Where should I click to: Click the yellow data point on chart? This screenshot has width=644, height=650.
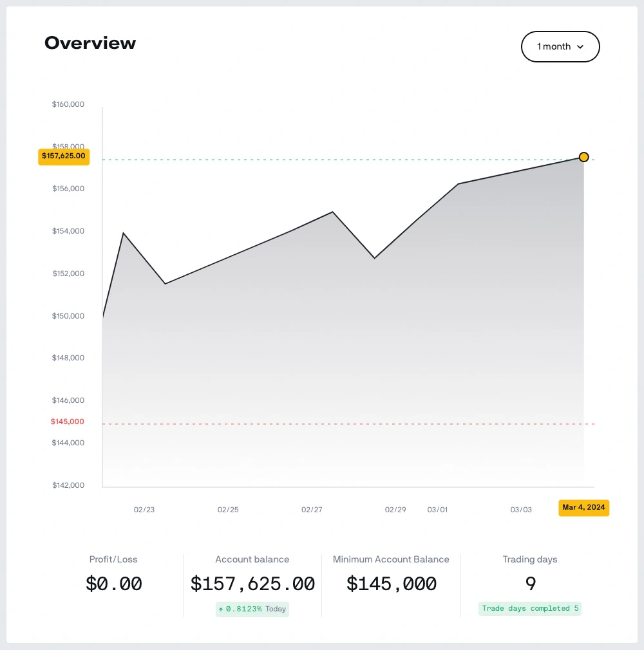tap(583, 157)
